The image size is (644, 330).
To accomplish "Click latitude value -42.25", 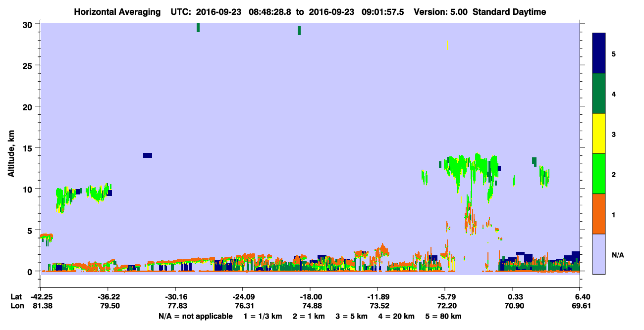I will pos(41,297).
